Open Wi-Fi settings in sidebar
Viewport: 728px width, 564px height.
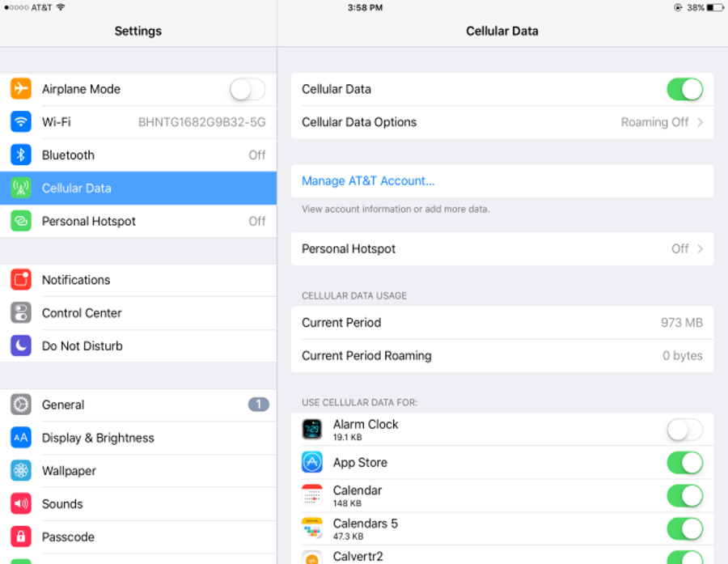(x=138, y=121)
